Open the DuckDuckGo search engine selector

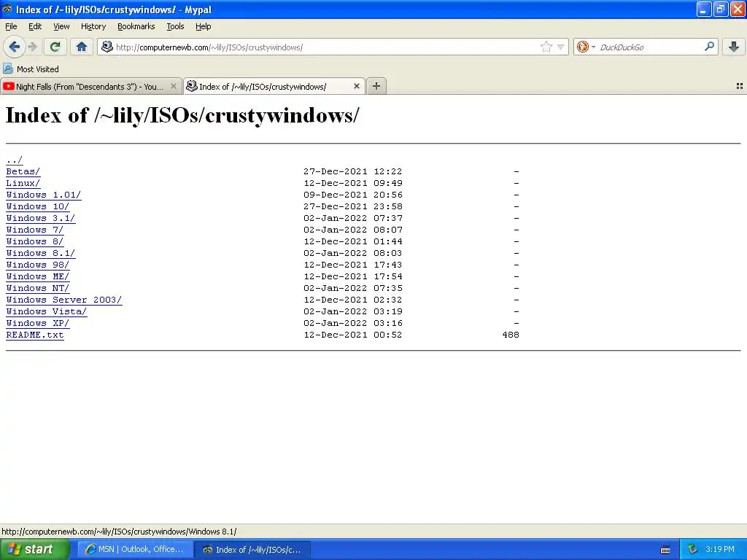(x=586, y=47)
